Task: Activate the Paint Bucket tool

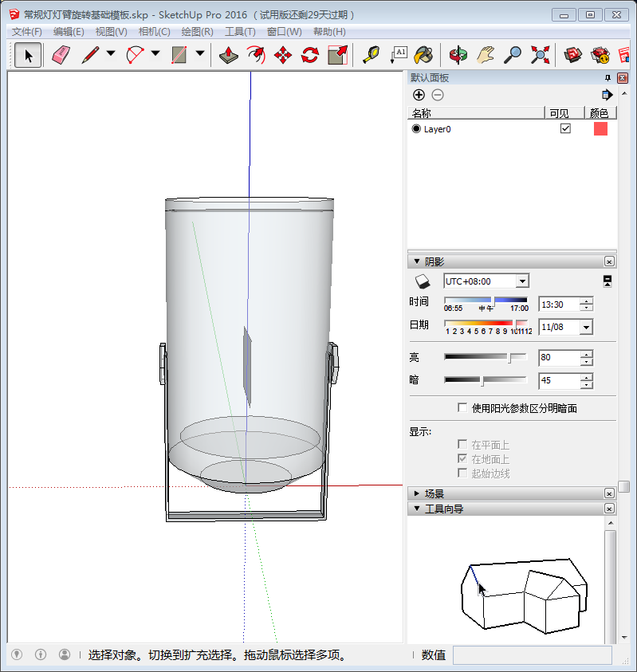Action: click(425, 54)
